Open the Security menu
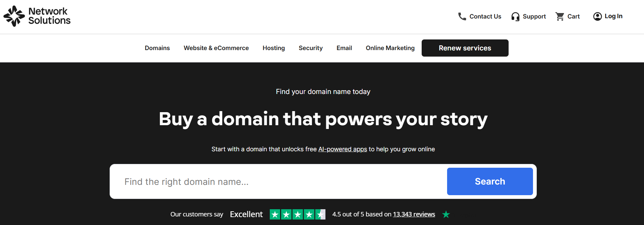644x225 pixels. tap(311, 48)
